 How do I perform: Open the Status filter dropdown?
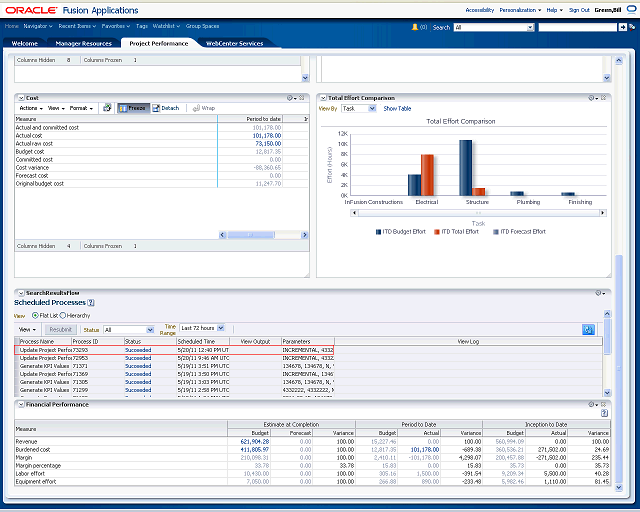128,329
